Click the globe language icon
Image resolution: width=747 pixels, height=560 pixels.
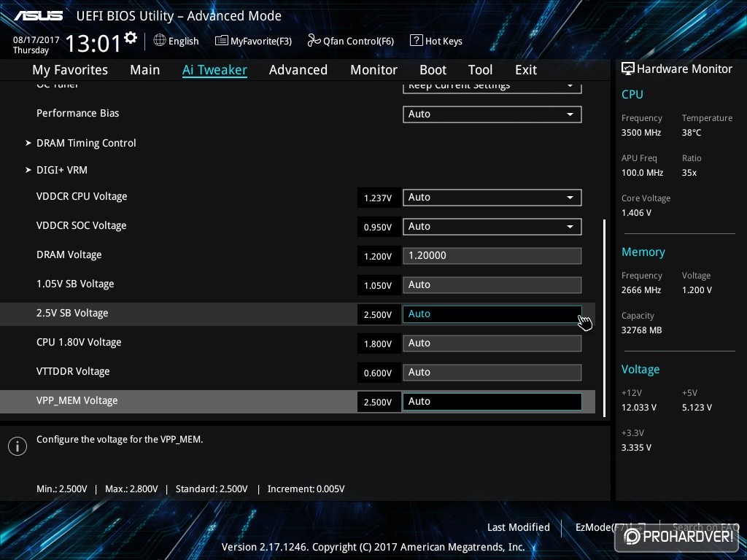pos(160,41)
